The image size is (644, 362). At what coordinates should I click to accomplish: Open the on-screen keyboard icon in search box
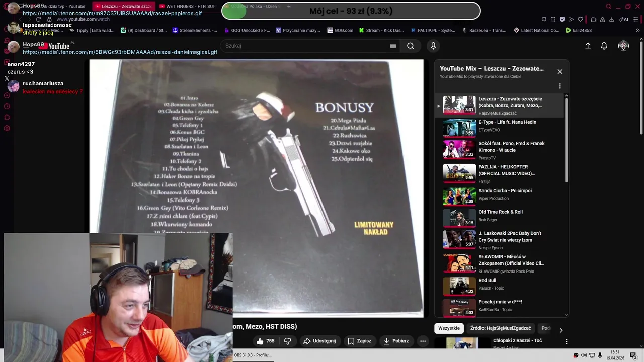tap(393, 46)
